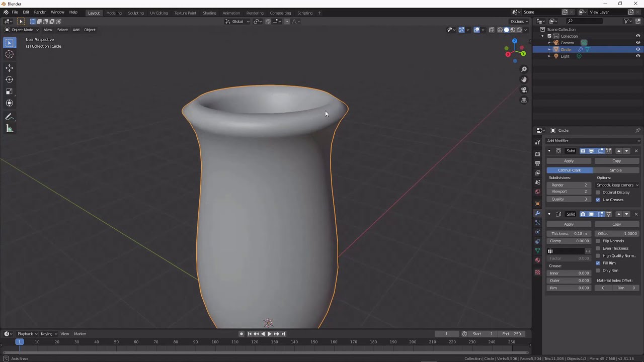
Task: Hide the Light in the outliner
Action: pyautogui.click(x=638, y=56)
